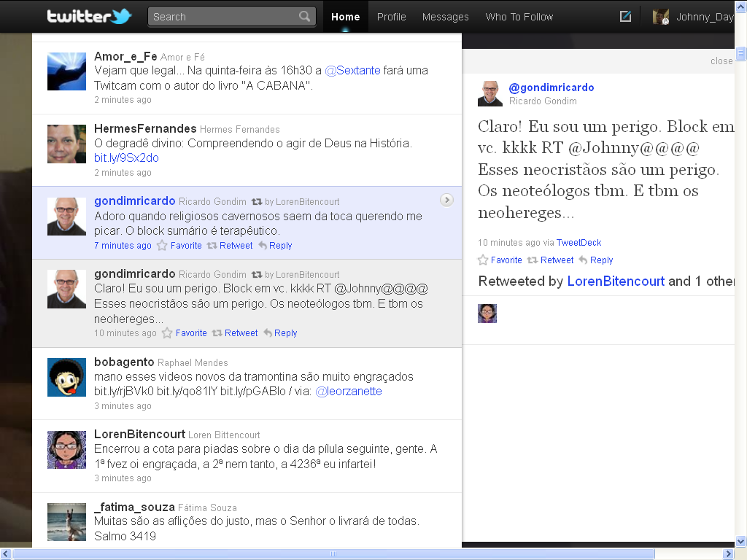This screenshot has height=560, width=747.
Task: Click '3 minutes ago' under bobagento tweet
Action: point(123,406)
